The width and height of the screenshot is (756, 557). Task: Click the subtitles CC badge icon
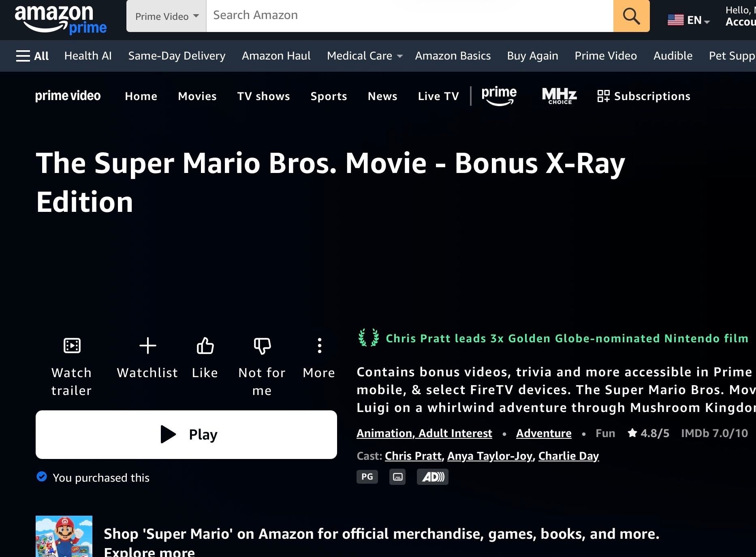(x=397, y=477)
